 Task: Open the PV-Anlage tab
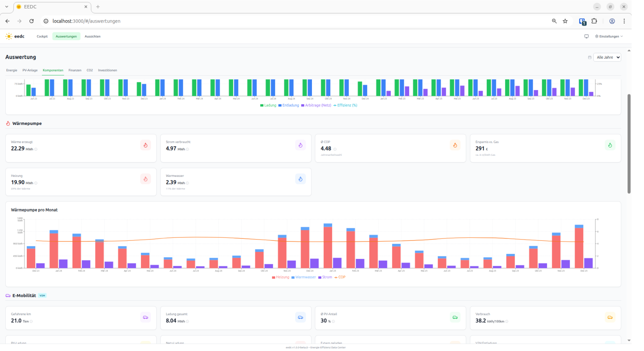click(x=30, y=70)
